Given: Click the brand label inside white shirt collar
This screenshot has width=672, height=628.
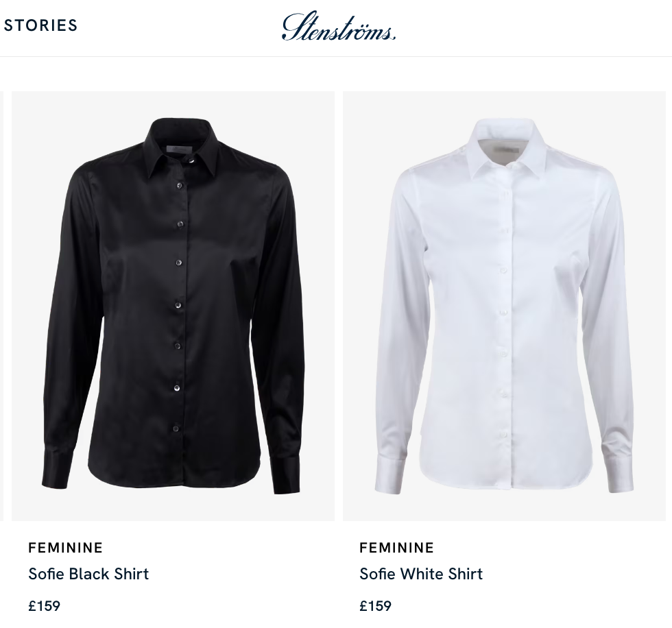Looking at the screenshot, I should pyautogui.click(x=506, y=149).
